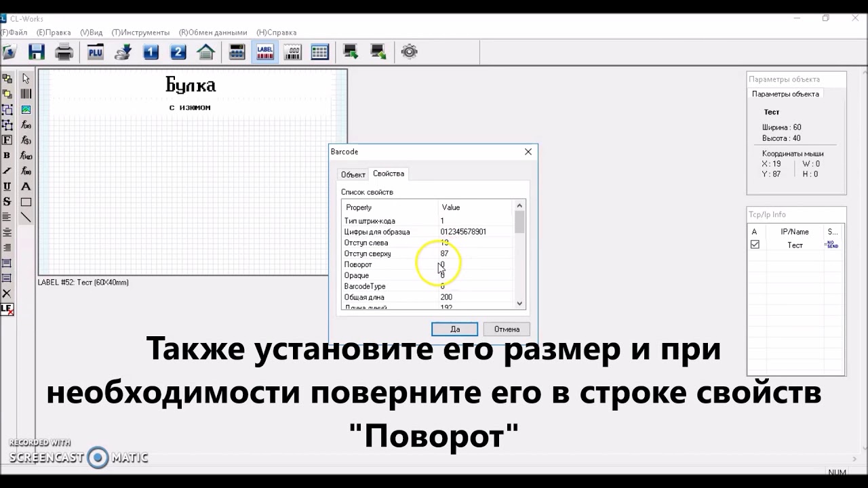Open the PLU folder icon

point(95,52)
